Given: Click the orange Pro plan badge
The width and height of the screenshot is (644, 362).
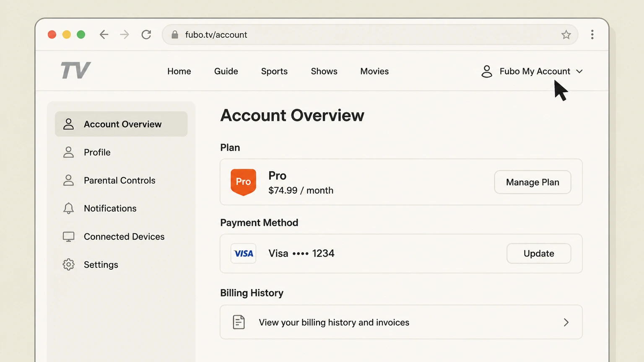Looking at the screenshot, I should click(x=243, y=182).
